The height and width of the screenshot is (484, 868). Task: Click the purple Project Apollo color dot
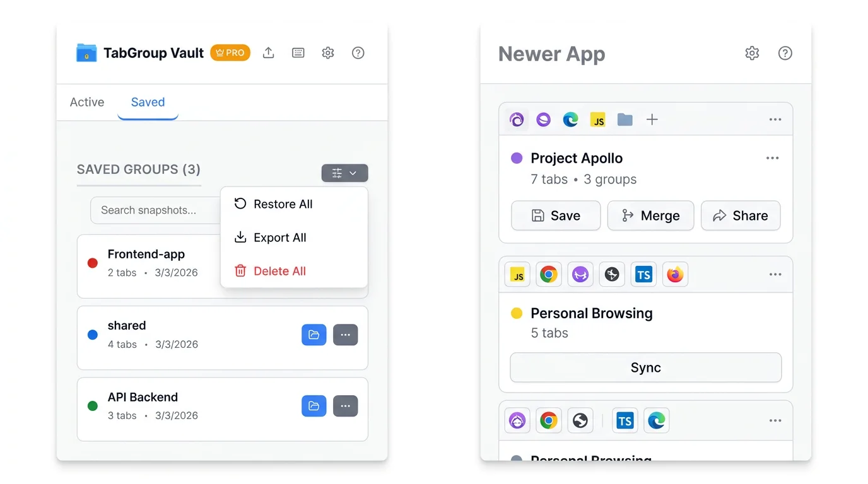click(x=517, y=158)
